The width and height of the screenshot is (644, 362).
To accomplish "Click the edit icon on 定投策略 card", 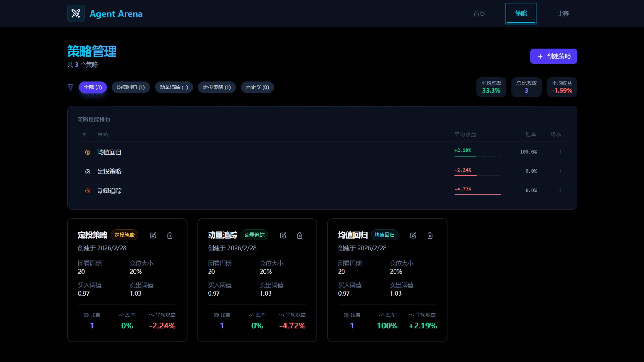I will [153, 235].
